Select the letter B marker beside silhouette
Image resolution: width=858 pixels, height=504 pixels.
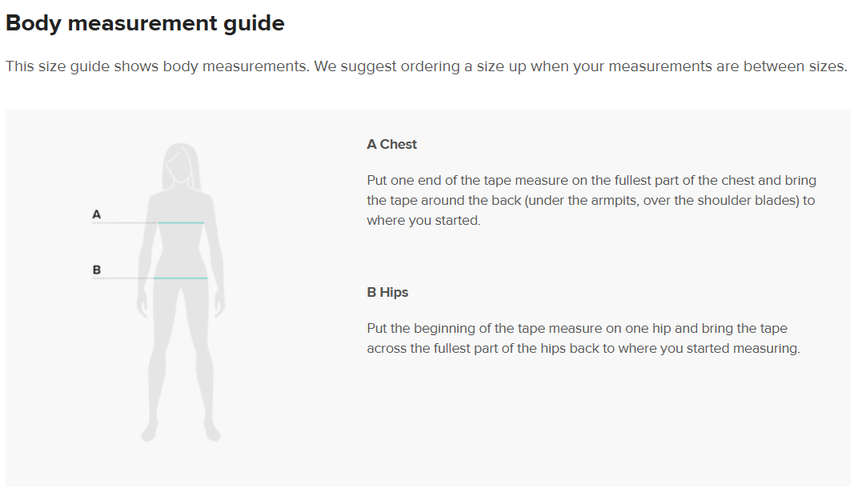[x=97, y=270]
